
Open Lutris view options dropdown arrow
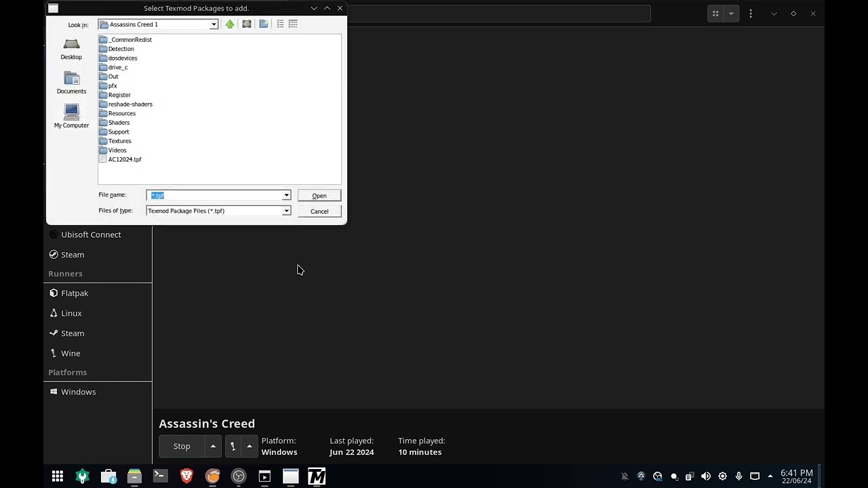coord(731,14)
